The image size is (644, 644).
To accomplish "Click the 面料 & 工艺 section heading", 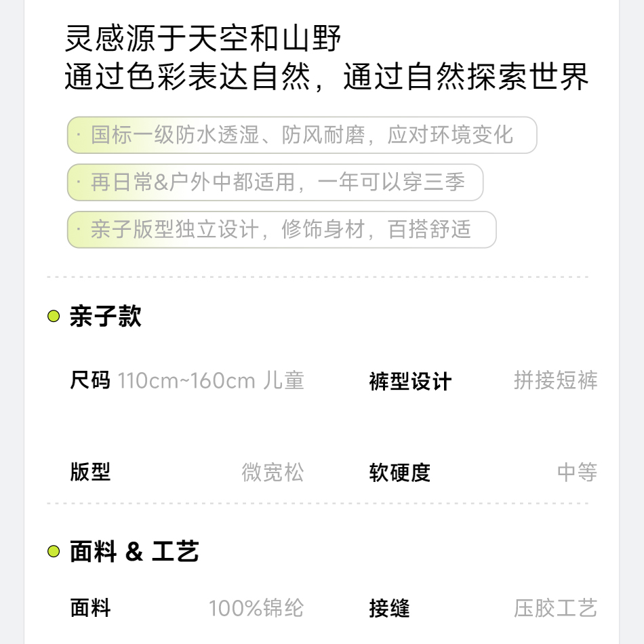I will coord(134,552).
